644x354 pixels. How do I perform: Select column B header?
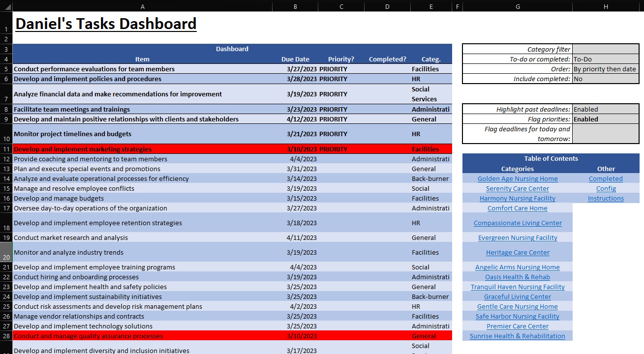295,6
